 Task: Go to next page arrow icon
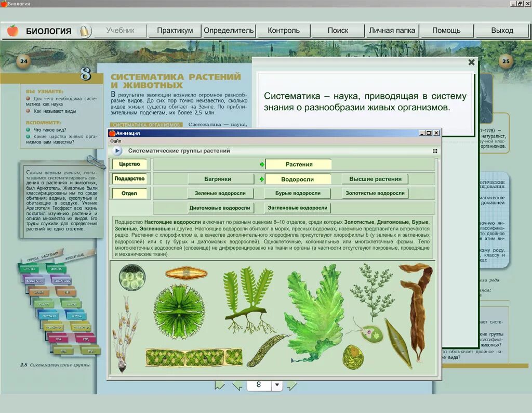click(292, 385)
